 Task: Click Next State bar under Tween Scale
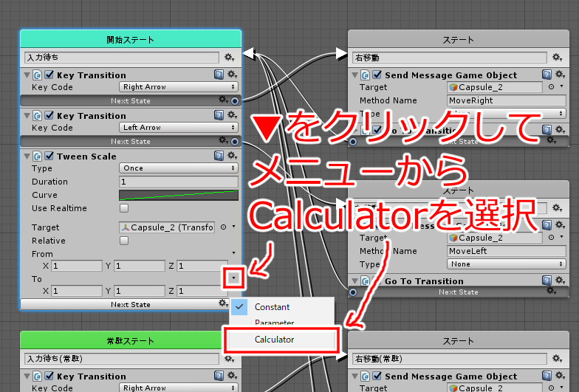coord(130,304)
